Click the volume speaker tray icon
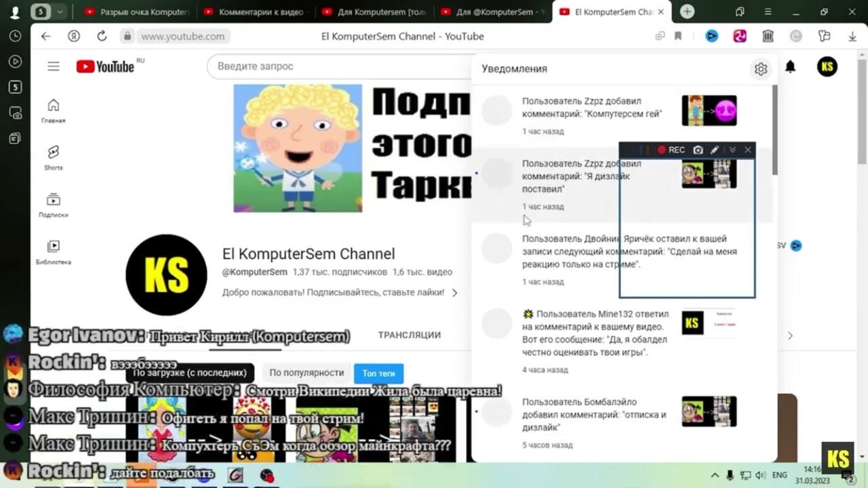Viewport: 868px width, 488px height. 760,475
